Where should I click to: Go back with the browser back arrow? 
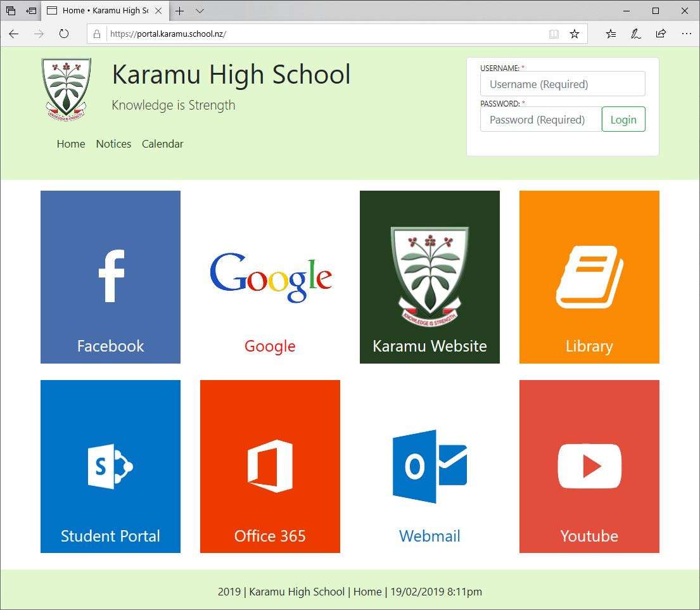[14, 34]
